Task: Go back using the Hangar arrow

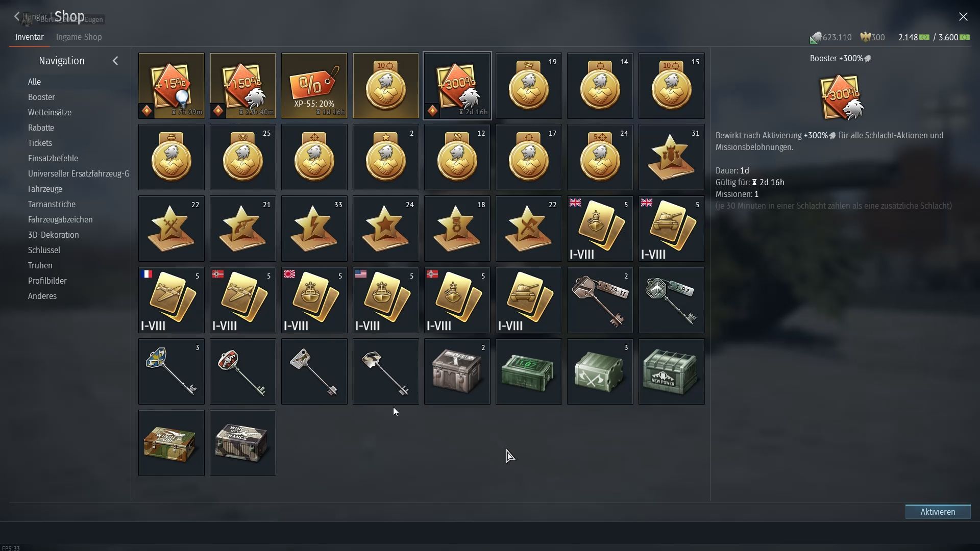Action: click(17, 17)
